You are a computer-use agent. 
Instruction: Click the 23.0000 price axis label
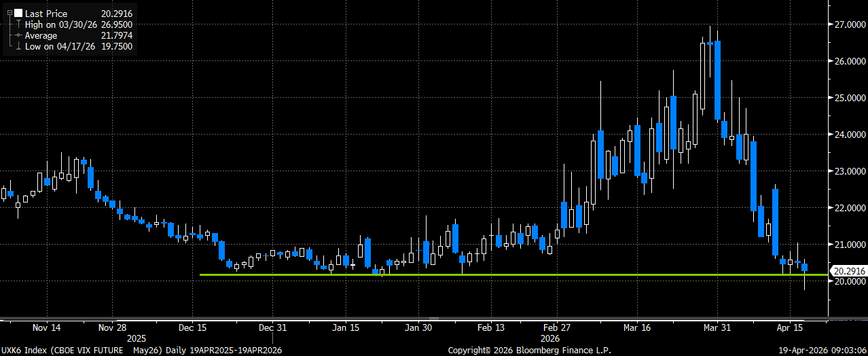(850, 171)
